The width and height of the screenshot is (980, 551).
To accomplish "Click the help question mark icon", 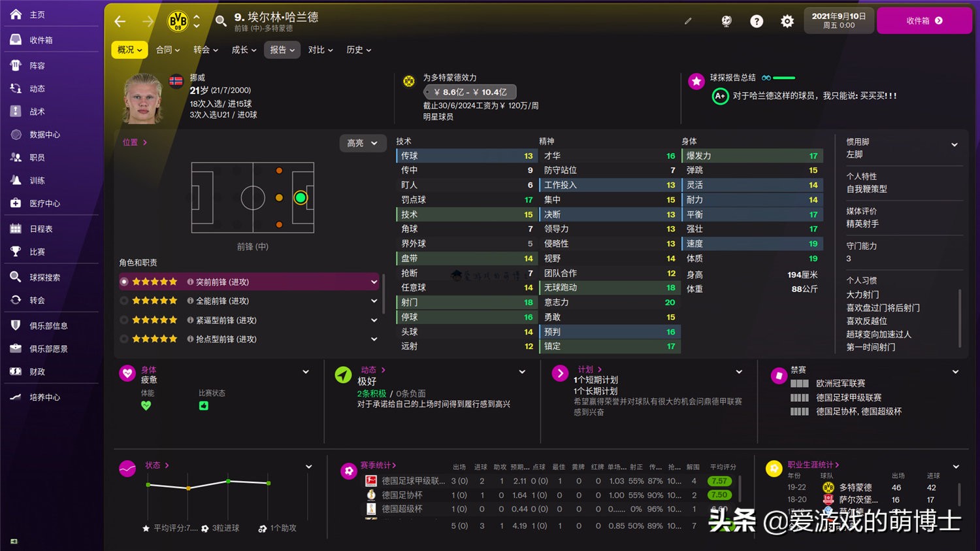I will click(x=757, y=21).
